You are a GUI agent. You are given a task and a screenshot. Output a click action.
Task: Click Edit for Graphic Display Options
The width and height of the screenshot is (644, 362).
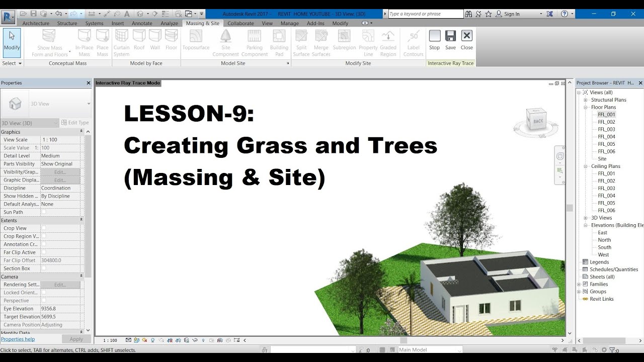click(x=60, y=180)
